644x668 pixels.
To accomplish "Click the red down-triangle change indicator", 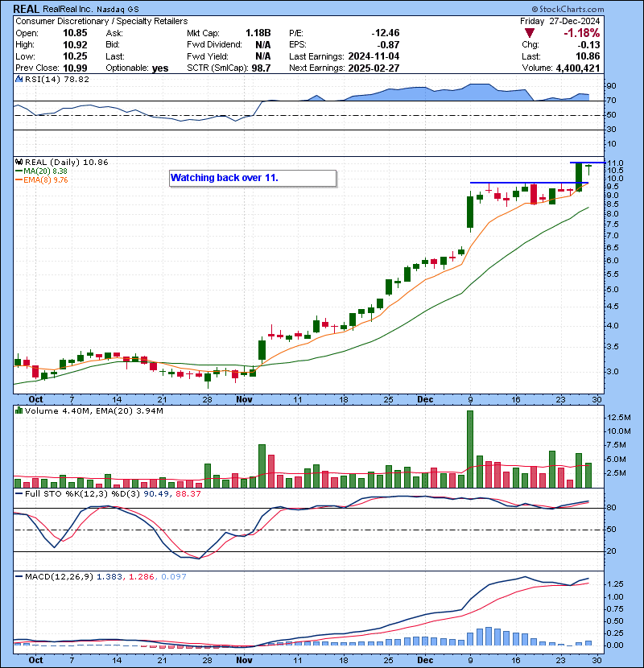I will point(530,33).
